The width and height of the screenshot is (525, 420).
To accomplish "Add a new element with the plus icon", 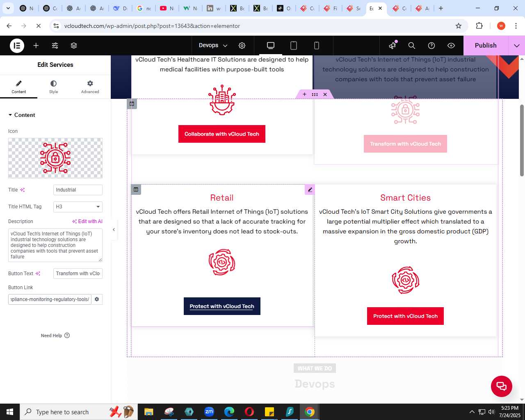I will [36, 46].
